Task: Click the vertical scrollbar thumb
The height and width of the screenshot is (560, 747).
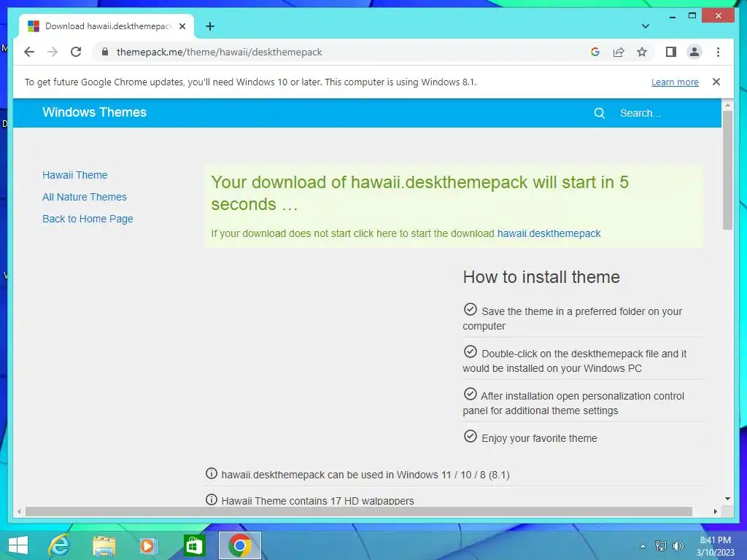Action: pyautogui.click(x=727, y=170)
